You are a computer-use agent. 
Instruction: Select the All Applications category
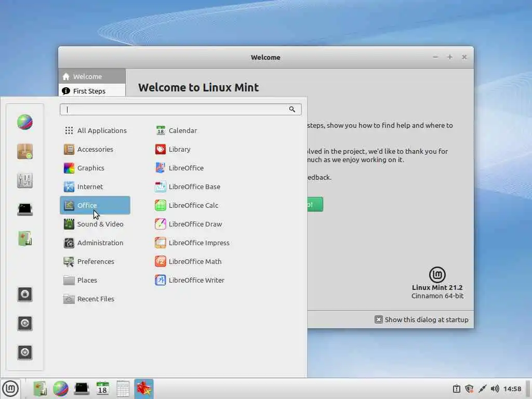95,130
